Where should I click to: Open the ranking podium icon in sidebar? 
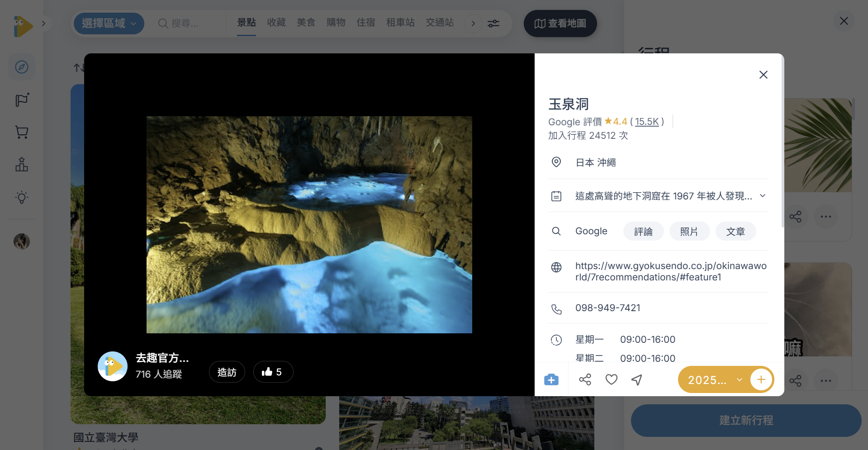22,165
